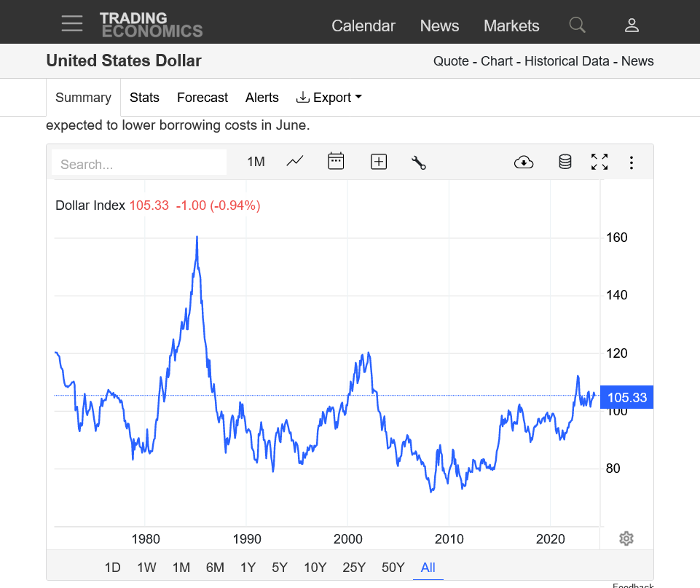Open chart tools wrench icon
This screenshot has height=588, width=700.
pyautogui.click(x=419, y=162)
